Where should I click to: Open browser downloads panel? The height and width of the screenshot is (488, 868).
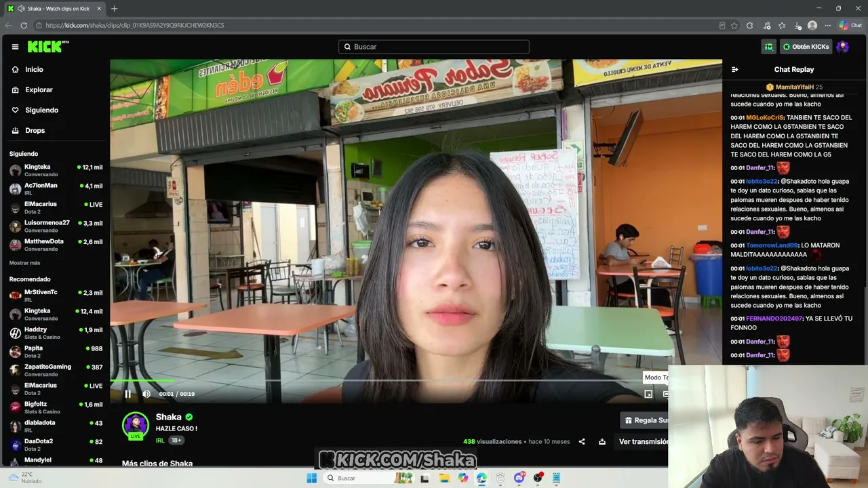tap(798, 26)
